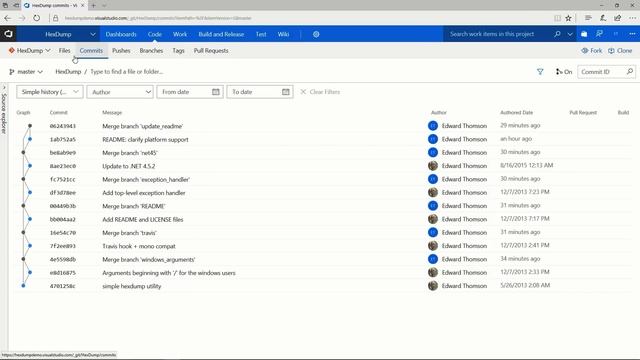Toggle graph display On

click(x=564, y=72)
